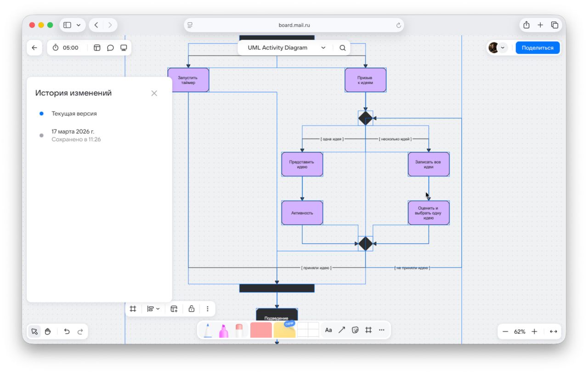This screenshot has width=588, height=373.
Task: Switch to the cursor selection tool
Action: (34, 331)
